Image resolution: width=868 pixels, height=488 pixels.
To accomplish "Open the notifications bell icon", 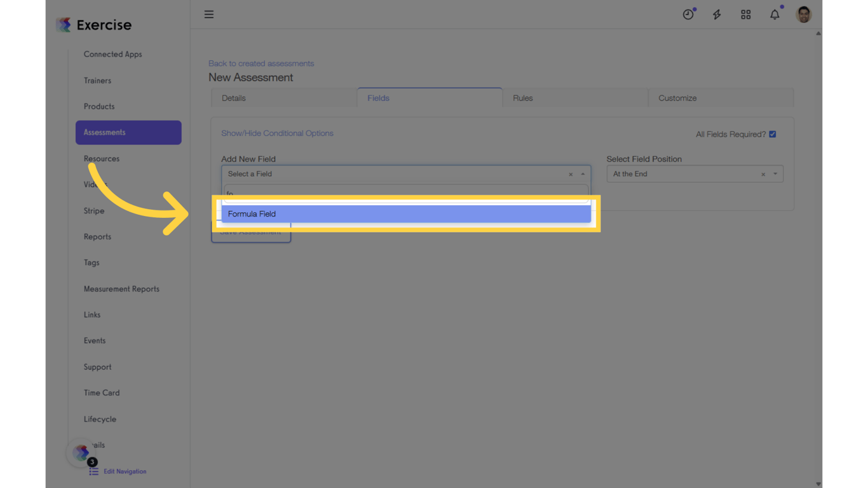I will [775, 13].
